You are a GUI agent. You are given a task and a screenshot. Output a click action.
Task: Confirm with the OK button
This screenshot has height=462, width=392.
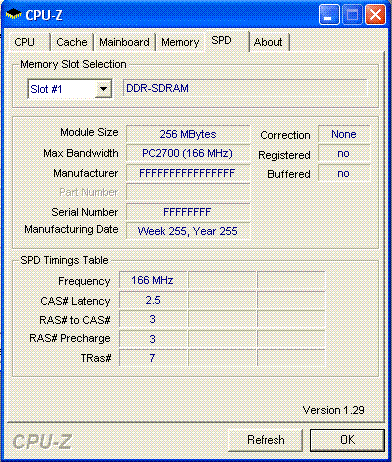[347, 440]
